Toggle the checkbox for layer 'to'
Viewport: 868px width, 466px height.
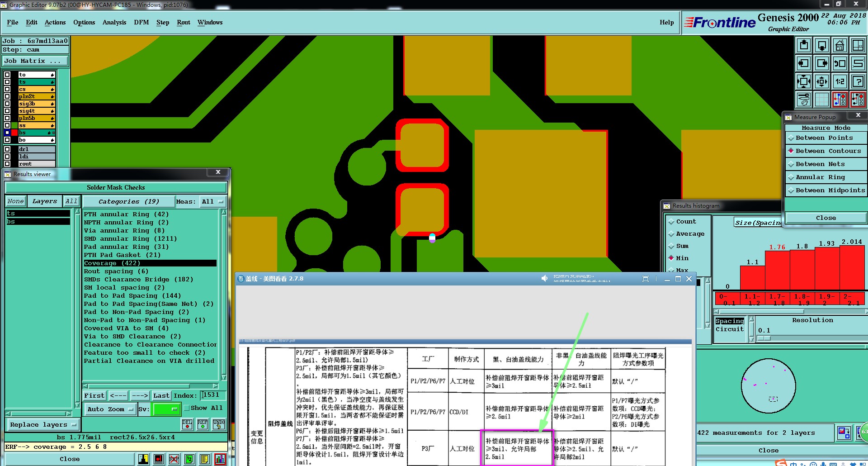(x=7, y=75)
